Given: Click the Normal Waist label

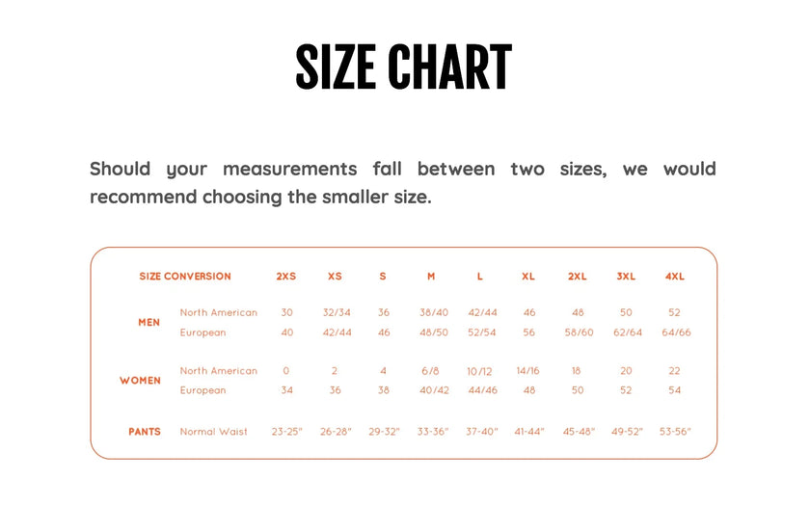Looking at the screenshot, I should tap(213, 432).
